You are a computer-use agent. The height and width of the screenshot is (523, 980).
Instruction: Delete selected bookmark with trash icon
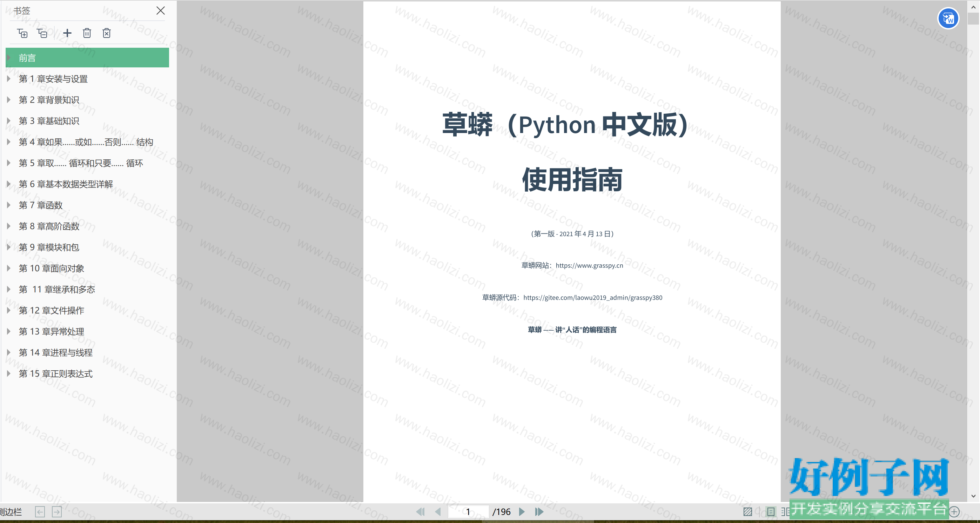pyautogui.click(x=87, y=33)
